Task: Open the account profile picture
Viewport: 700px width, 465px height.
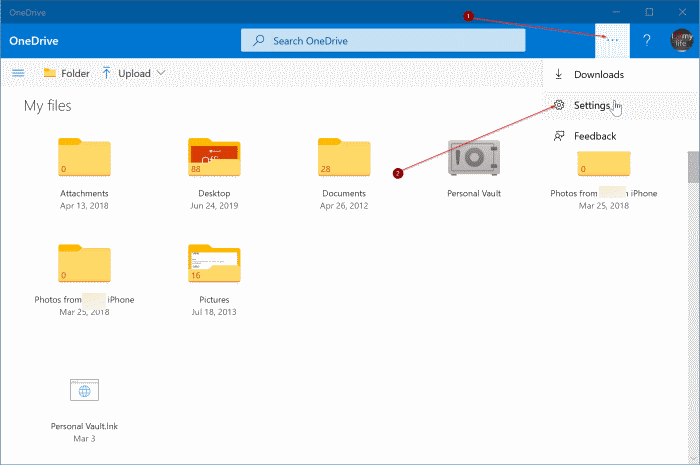Action: [x=681, y=40]
